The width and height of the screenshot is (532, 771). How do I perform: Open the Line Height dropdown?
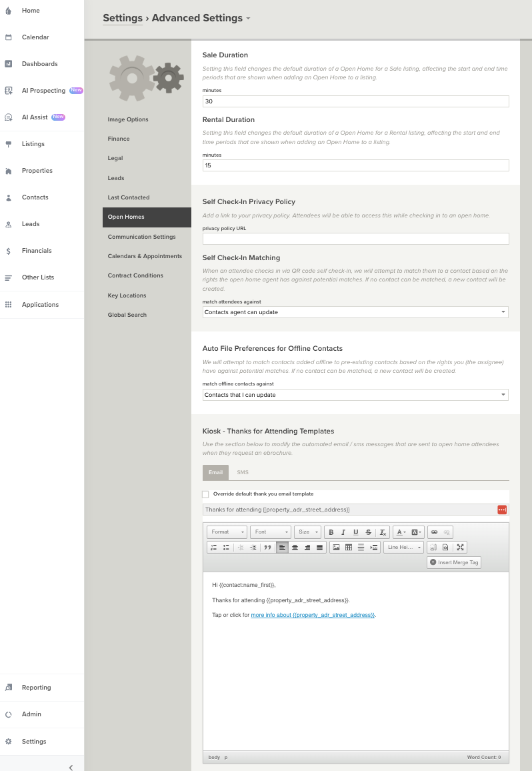point(404,548)
